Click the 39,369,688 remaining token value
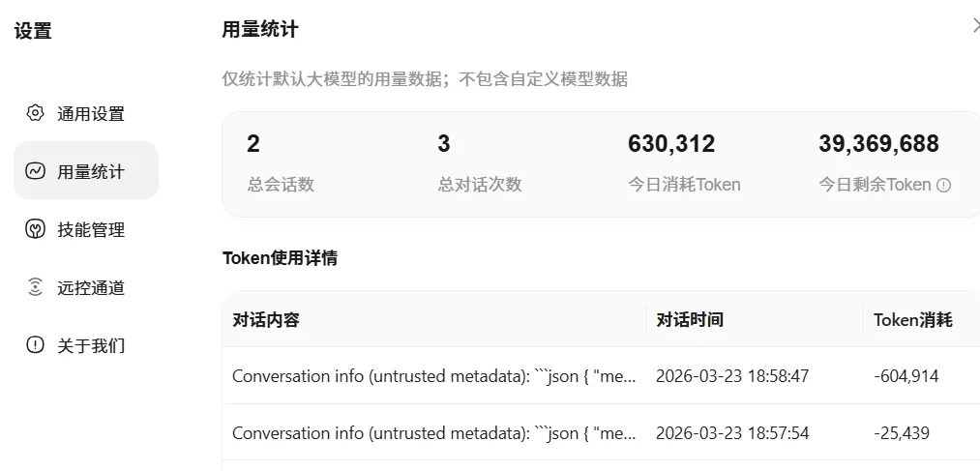980x471 pixels. 878,144
